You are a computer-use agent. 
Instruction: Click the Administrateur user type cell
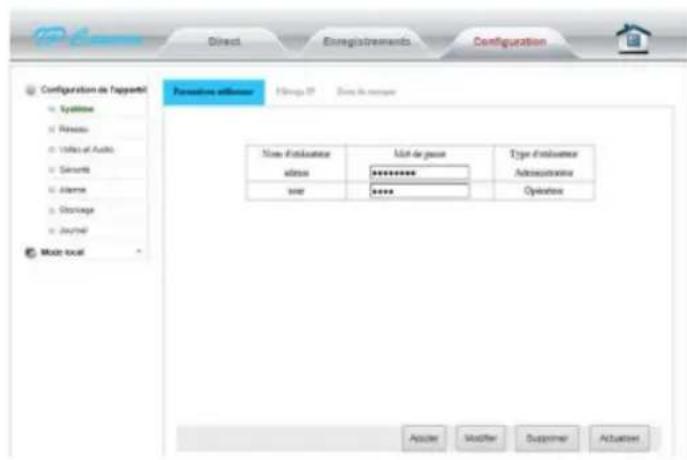544,173
